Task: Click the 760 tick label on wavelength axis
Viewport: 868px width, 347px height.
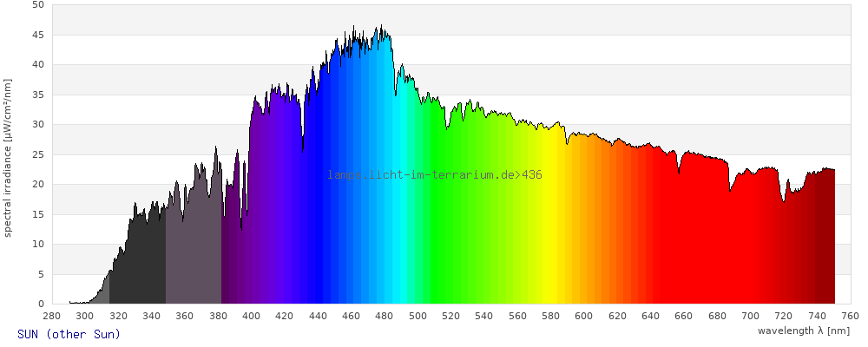Action: (x=850, y=317)
